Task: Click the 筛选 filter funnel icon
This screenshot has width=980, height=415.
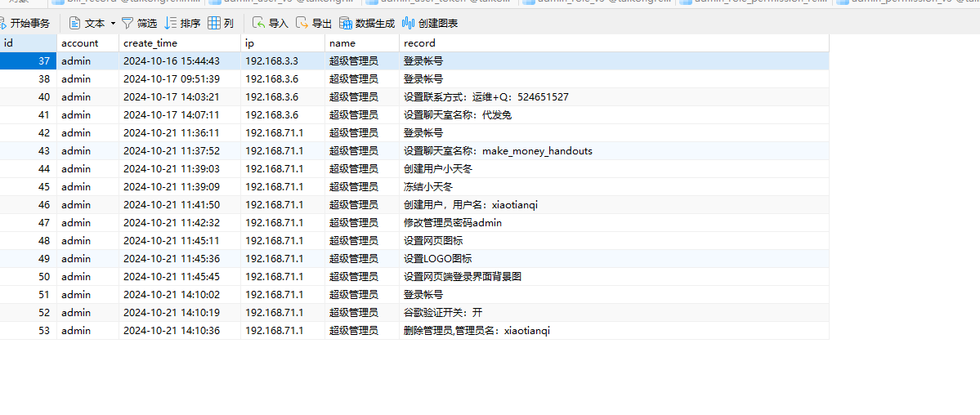Action: point(127,24)
